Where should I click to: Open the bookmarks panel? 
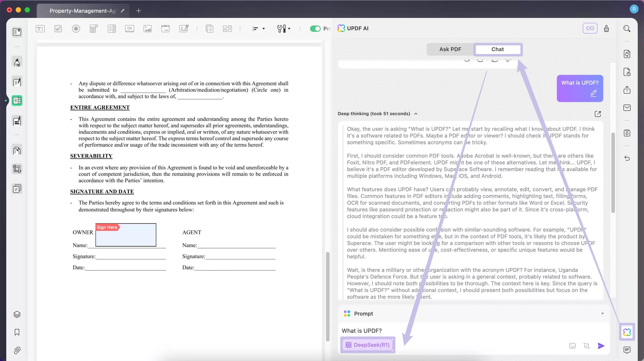pyautogui.click(x=17, y=332)
